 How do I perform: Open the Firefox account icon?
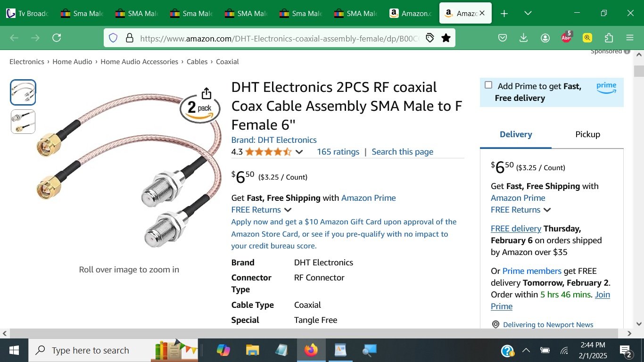(x=545, y=38)
